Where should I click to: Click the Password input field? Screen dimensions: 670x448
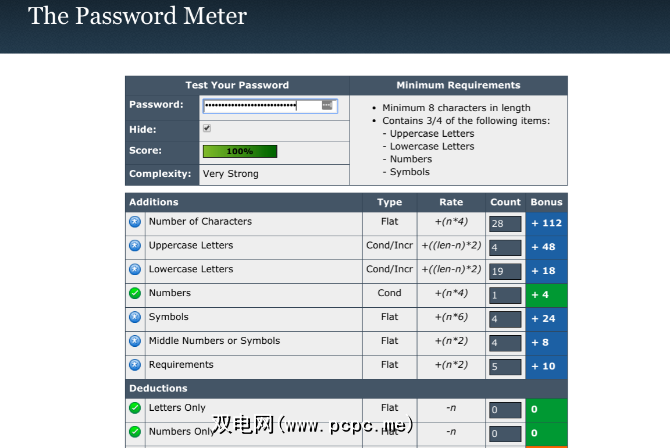pyautogui.click(x=270, y=106)
